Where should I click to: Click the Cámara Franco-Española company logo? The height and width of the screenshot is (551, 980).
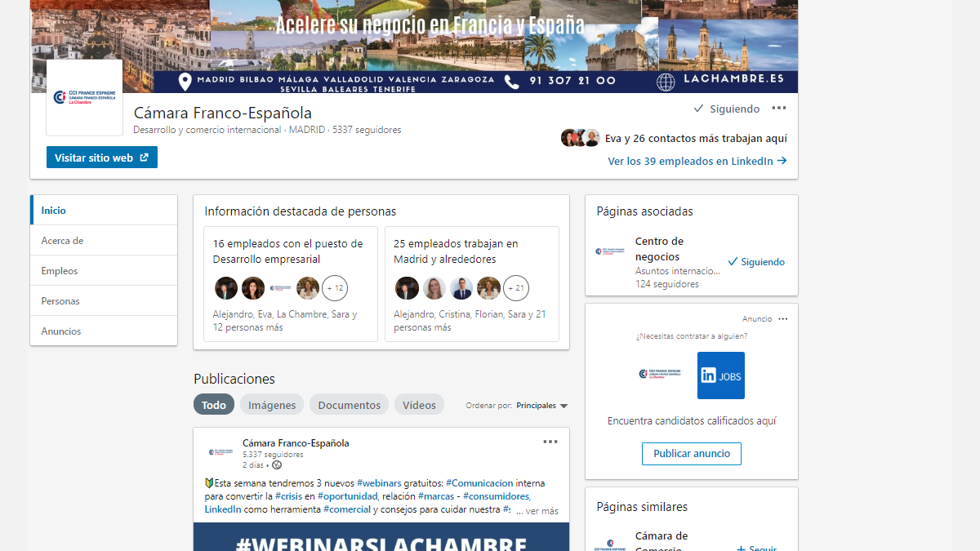point(84,98)
